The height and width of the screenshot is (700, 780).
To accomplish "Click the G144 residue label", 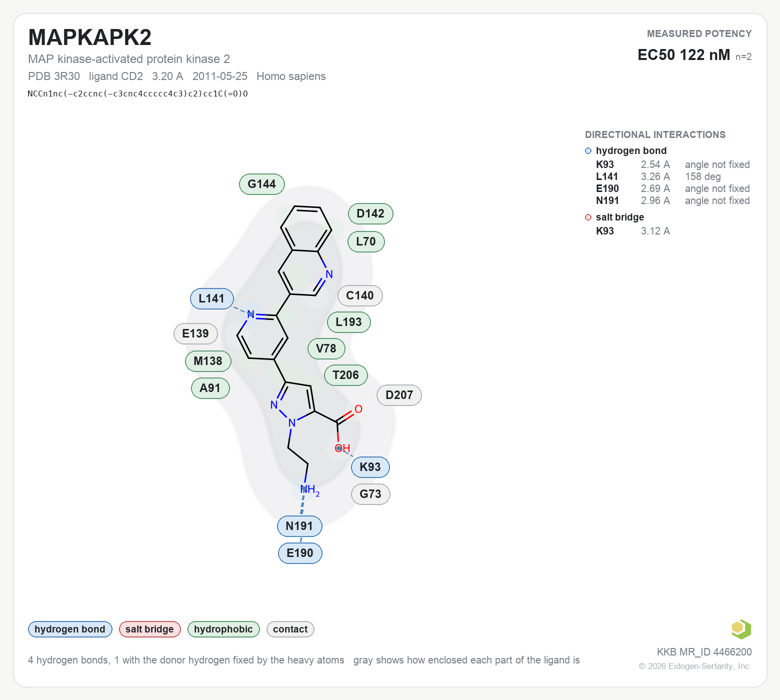I will (x=262, y=184).
